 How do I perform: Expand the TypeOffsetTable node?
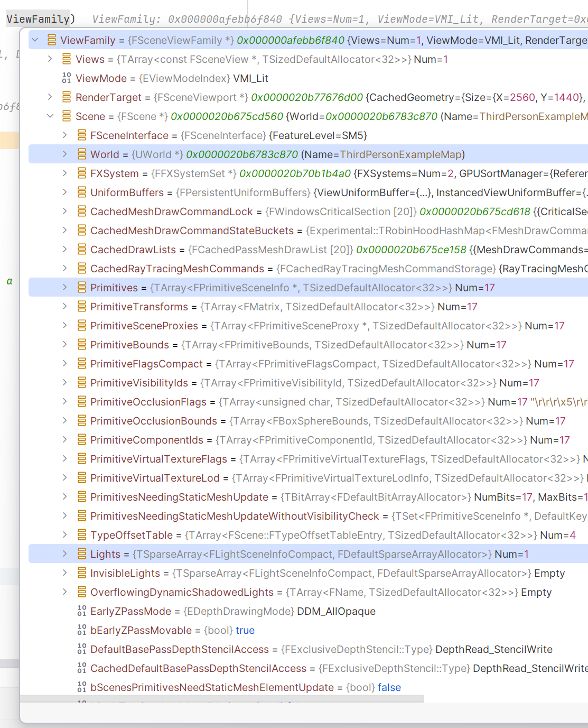click(x=65, y=535)
